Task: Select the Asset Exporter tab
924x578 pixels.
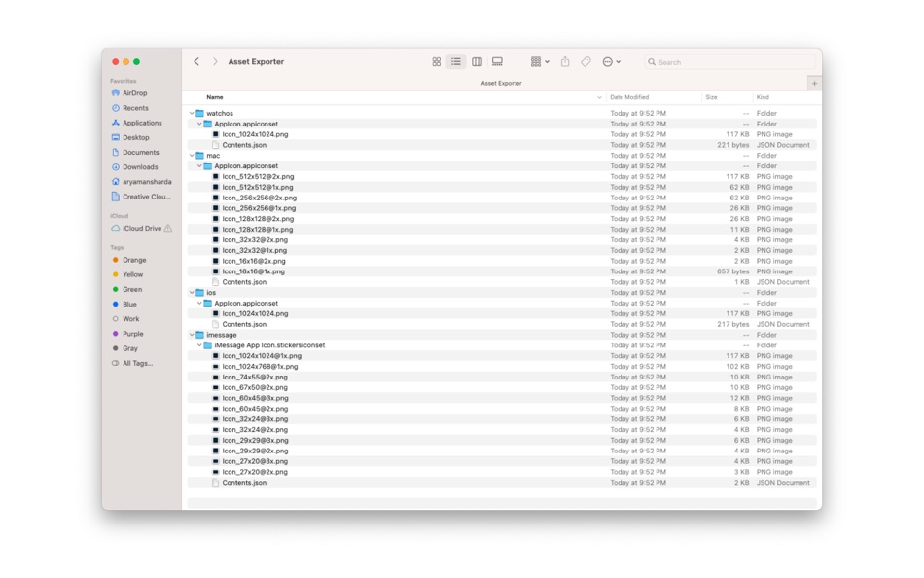Action: [501, 83]
